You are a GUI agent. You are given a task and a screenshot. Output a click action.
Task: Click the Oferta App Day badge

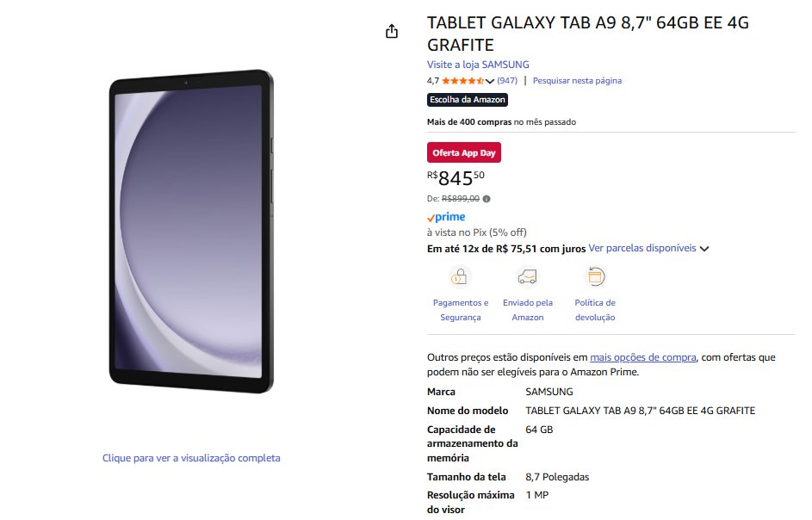(x=464, y=152)
